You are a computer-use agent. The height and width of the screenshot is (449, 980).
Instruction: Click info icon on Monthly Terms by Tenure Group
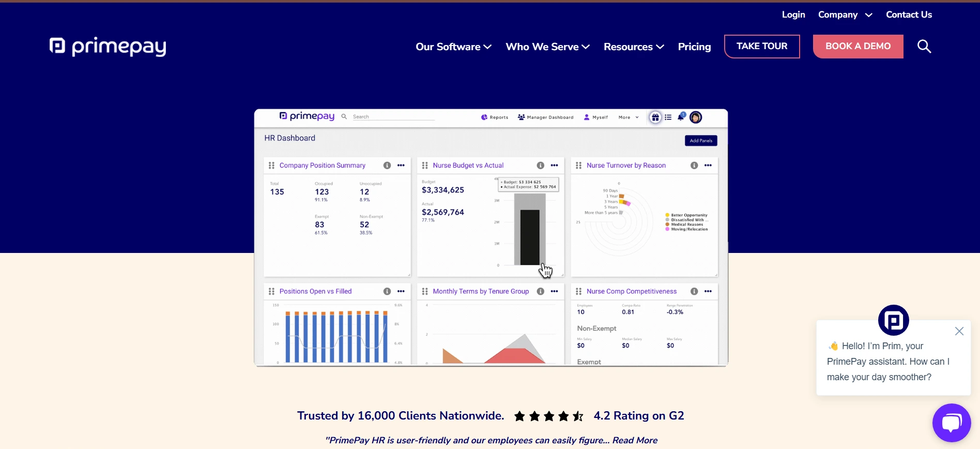pyautogui.click(x=541, y=292)
